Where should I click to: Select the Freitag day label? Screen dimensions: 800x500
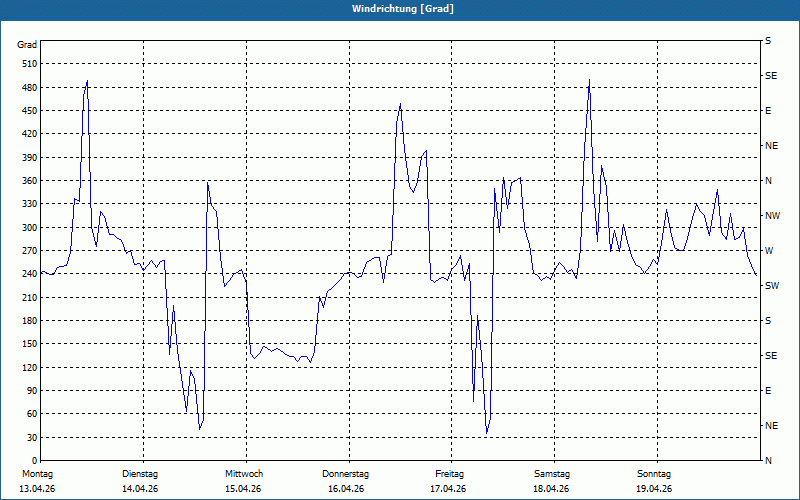tap(449, 474)
